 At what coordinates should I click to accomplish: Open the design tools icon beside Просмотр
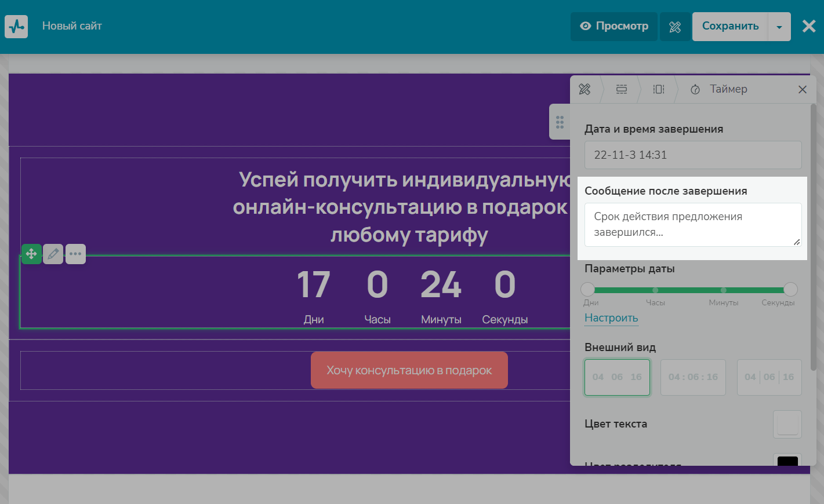675,27
